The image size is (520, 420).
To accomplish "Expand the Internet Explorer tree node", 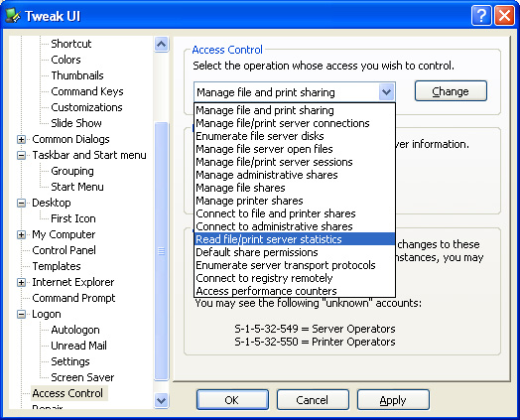I will pos(21,282).
